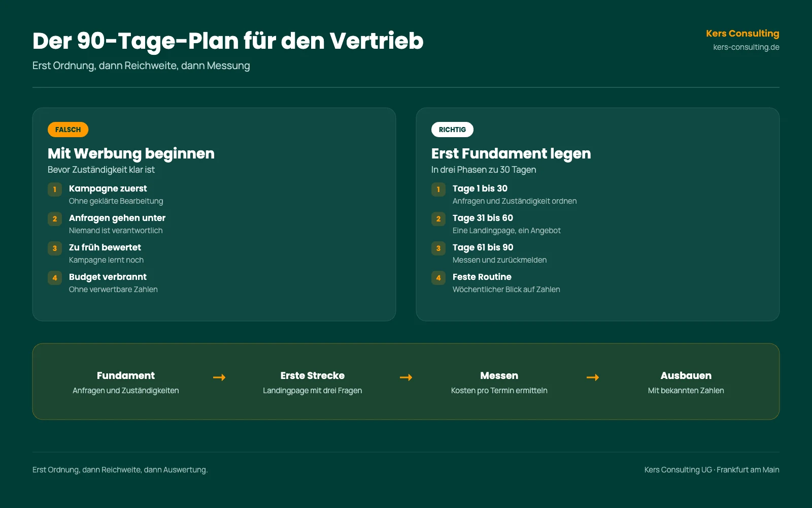Screen dimensions: 812x508
Task: Click heading Erst Fundament legen
Action: coord(511,153)
